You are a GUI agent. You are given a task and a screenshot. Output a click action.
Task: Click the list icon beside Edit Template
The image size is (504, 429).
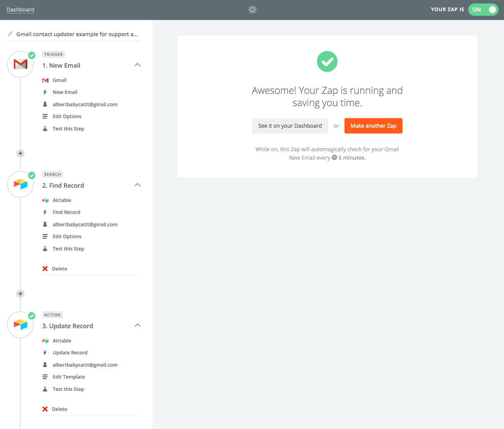45,377
